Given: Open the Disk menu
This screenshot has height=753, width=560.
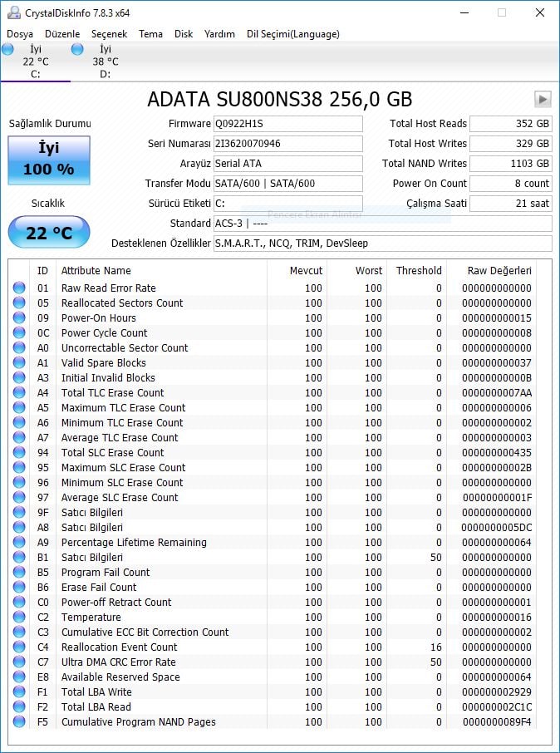Looking at the screenshot, I should tap(184, 34).
